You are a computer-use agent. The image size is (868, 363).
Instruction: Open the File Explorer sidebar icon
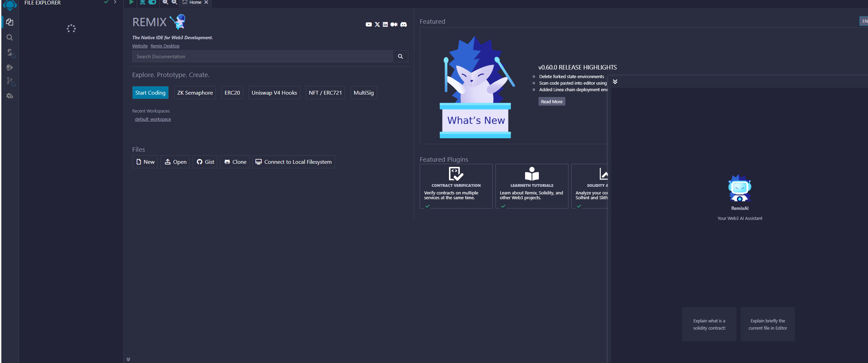(10, 22)
